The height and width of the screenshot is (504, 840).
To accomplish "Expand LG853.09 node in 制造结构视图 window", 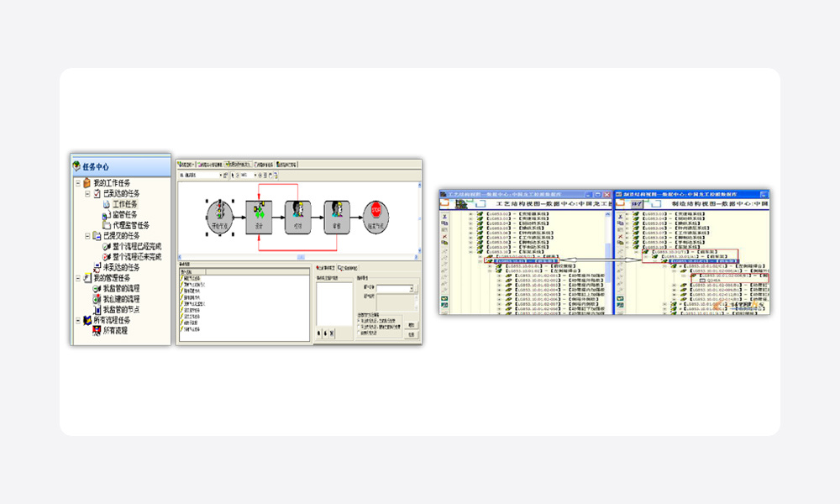I will [627, 242].
